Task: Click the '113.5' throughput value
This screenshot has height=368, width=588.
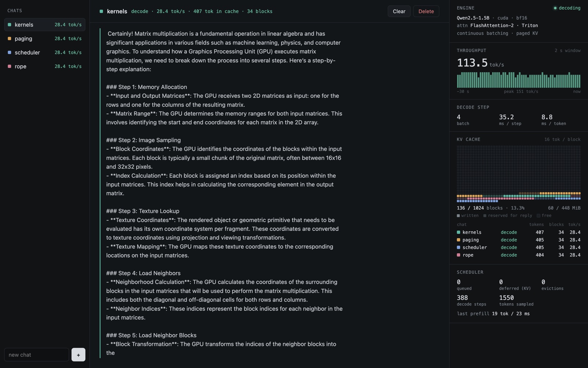Action: tap(472, 63)
